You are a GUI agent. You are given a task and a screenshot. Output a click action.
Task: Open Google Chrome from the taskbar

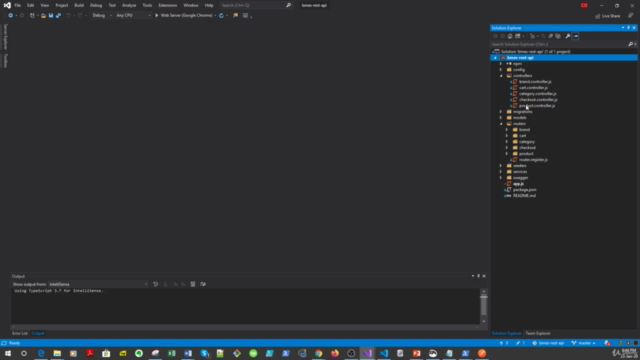318,353
